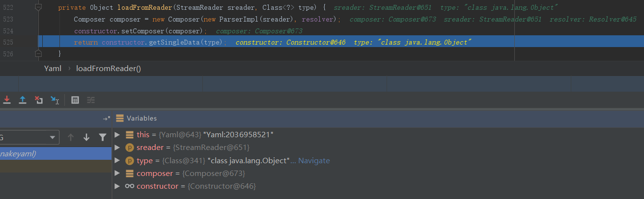
Task: Click the Step Out blue up-arrow icon
Action: pos(23,100)
